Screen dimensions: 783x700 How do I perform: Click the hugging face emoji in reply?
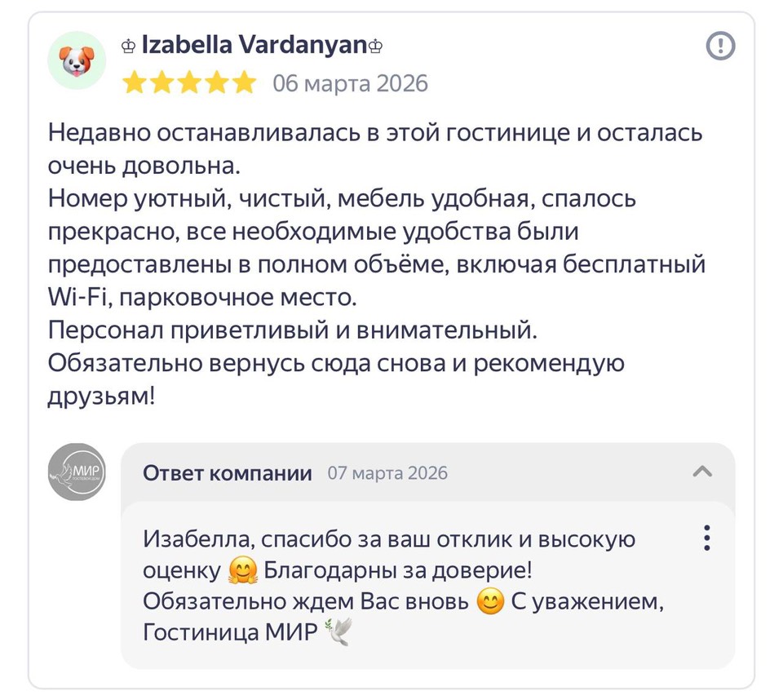pyautogui.click(x=242, y=570)
